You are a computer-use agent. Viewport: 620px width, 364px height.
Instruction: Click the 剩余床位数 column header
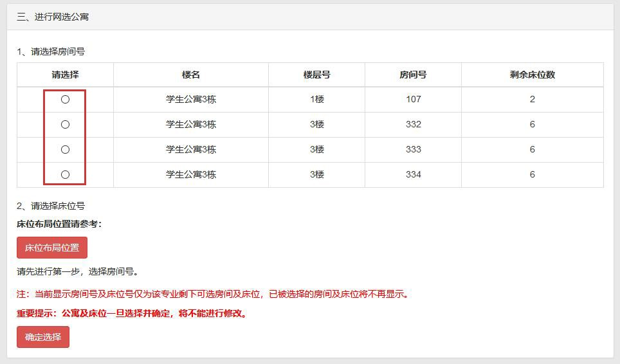[532, 75]
